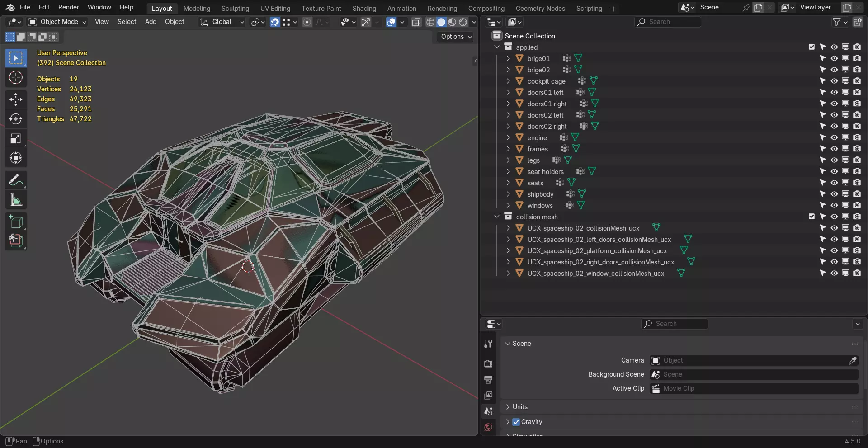The width and height of the screenshot is (868, 448).
Task: Click outliner search field
Action: 667,22
